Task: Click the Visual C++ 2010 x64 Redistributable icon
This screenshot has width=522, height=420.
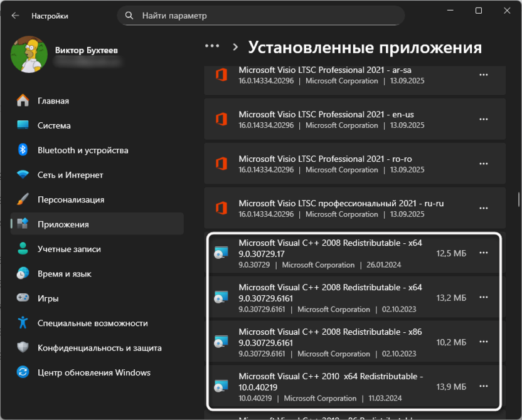Action: 221,386
